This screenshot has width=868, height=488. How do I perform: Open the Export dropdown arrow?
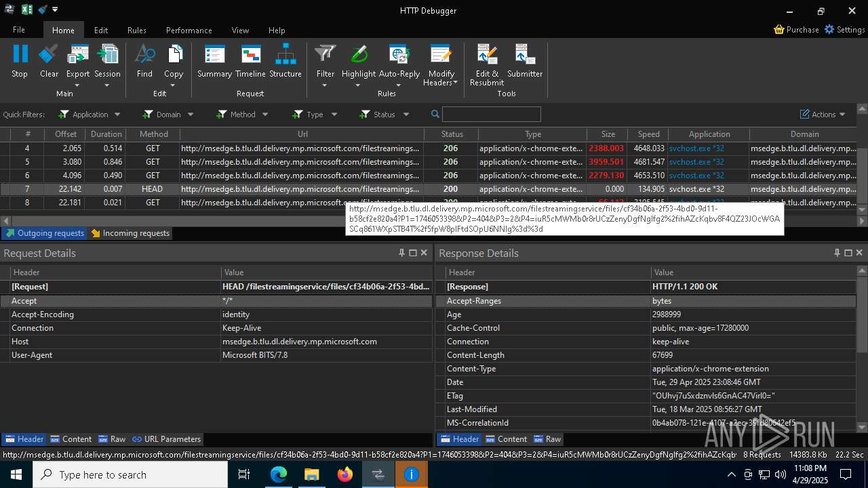(77, 85)
